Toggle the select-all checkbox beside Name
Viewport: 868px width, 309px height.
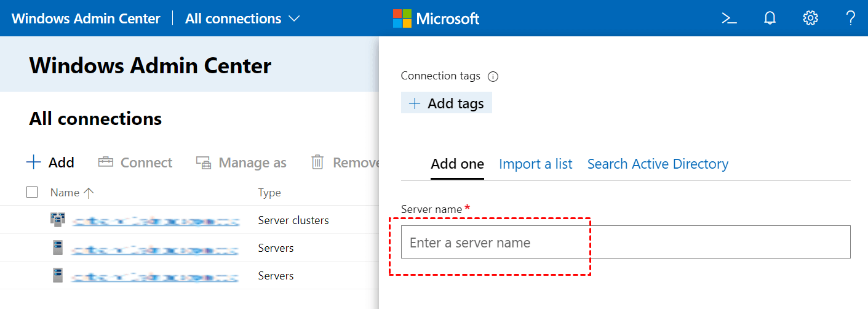[32, 192]
